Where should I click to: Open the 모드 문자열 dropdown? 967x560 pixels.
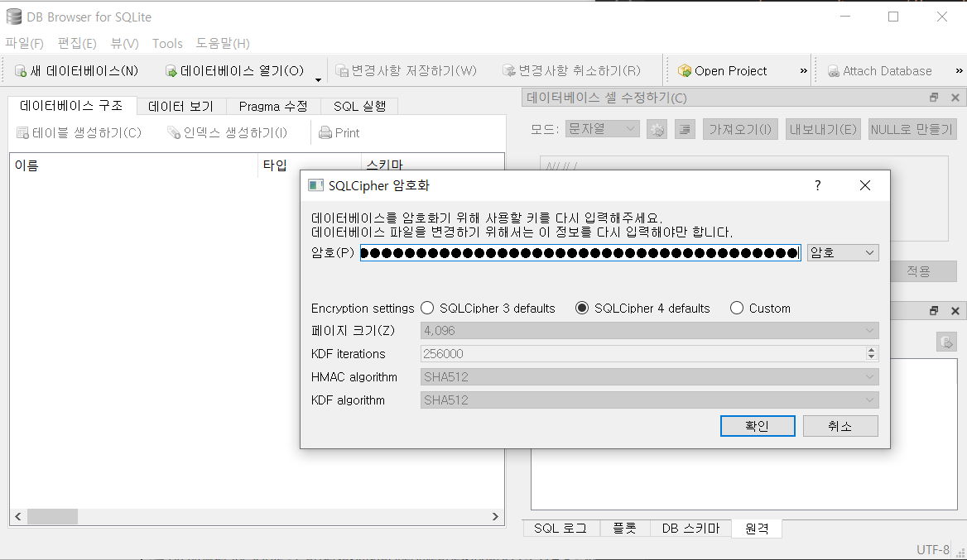602,129
